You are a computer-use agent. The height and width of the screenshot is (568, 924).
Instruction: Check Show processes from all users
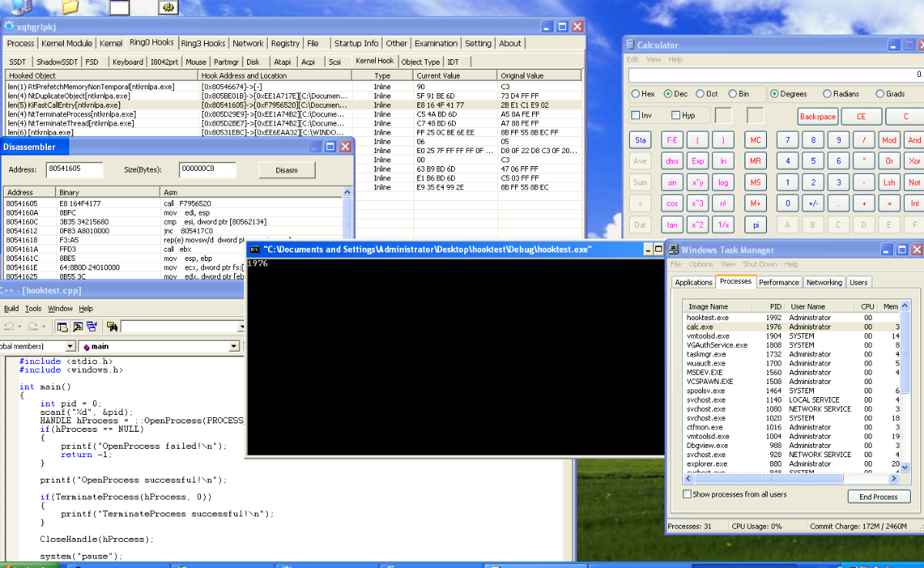pos(687,494)
